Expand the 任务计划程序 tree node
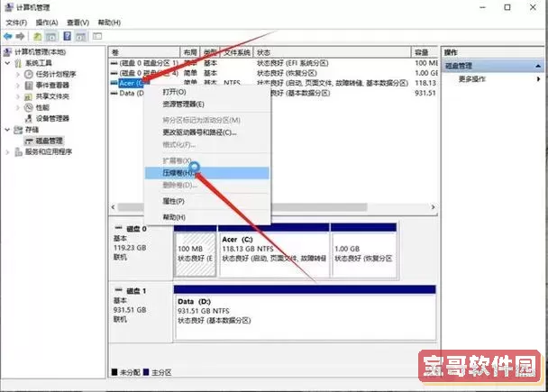Viewport: 548px width, 392px height. coord(18,74)
